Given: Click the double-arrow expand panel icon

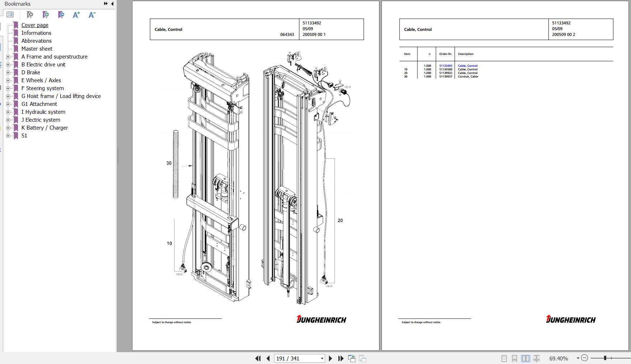Looking at the screenshot, I should click(x=106, y=4).
